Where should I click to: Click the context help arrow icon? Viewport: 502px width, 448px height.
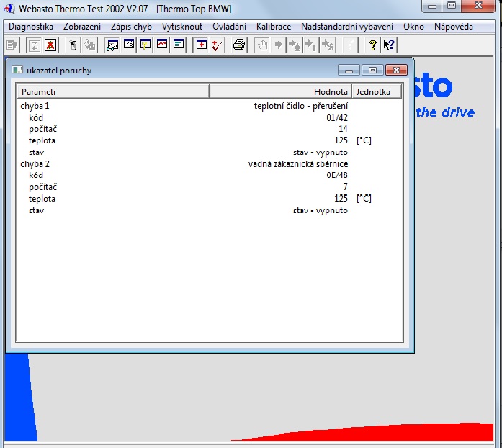(x=389, y=45)
